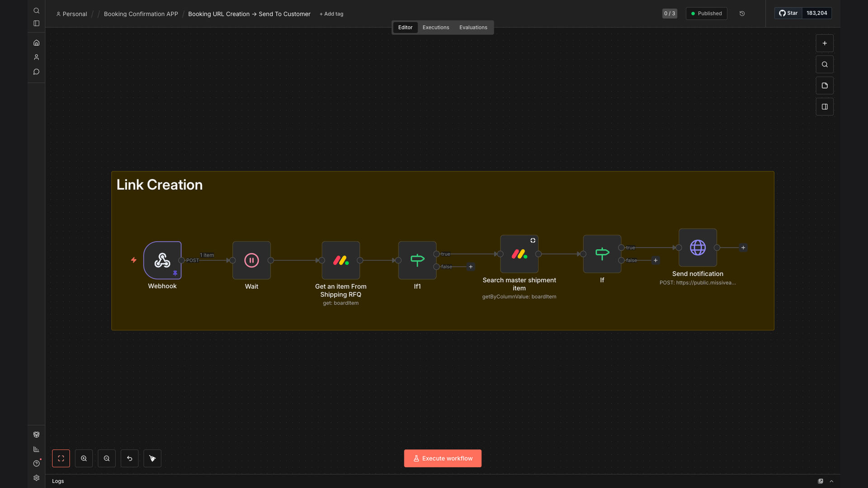Click the Published status button
The image size is (868, 488).
tap(706, 14)
